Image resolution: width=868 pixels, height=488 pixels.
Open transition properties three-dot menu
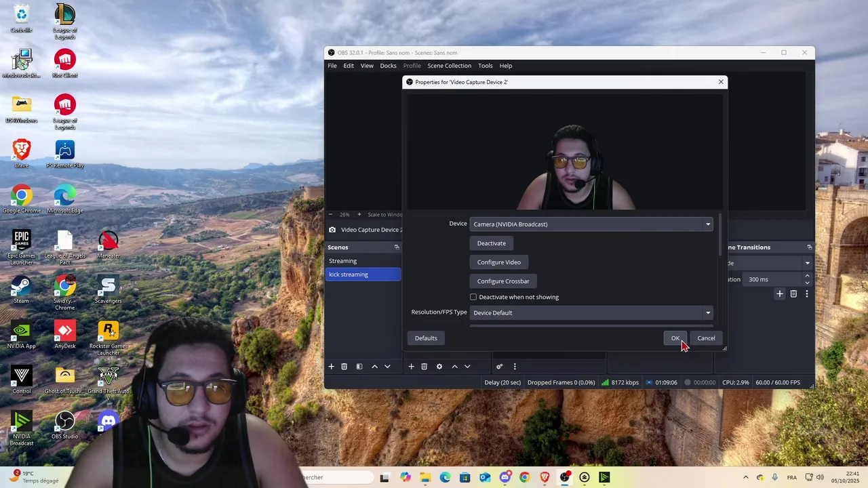click(807, 293)
